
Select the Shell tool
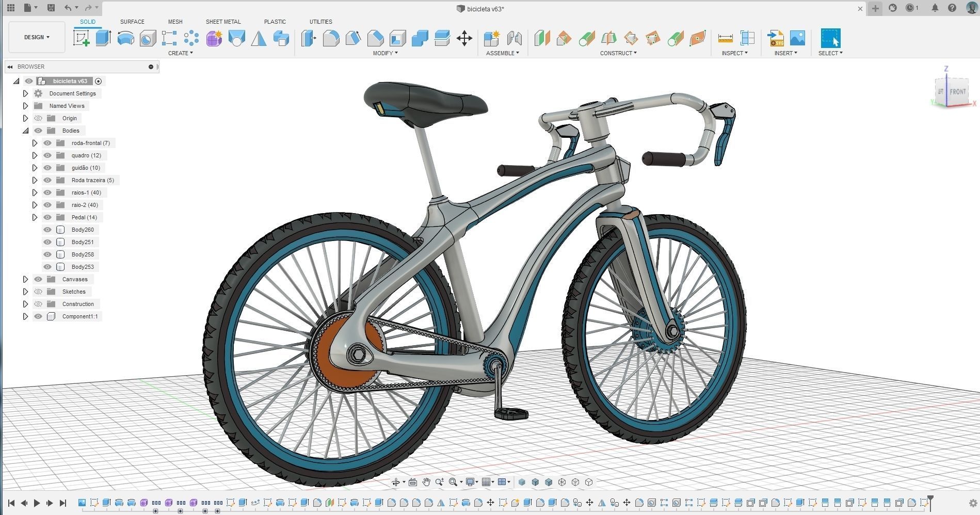click(397, 38)
